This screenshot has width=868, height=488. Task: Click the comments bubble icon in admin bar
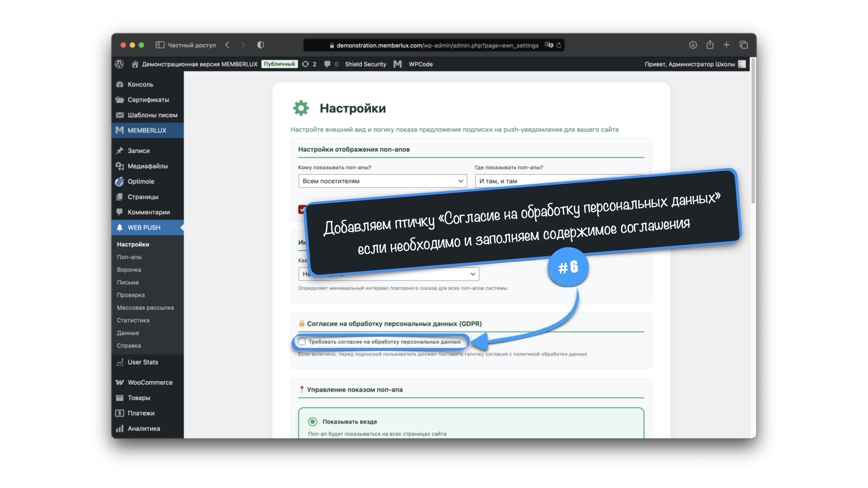(327, 64)
